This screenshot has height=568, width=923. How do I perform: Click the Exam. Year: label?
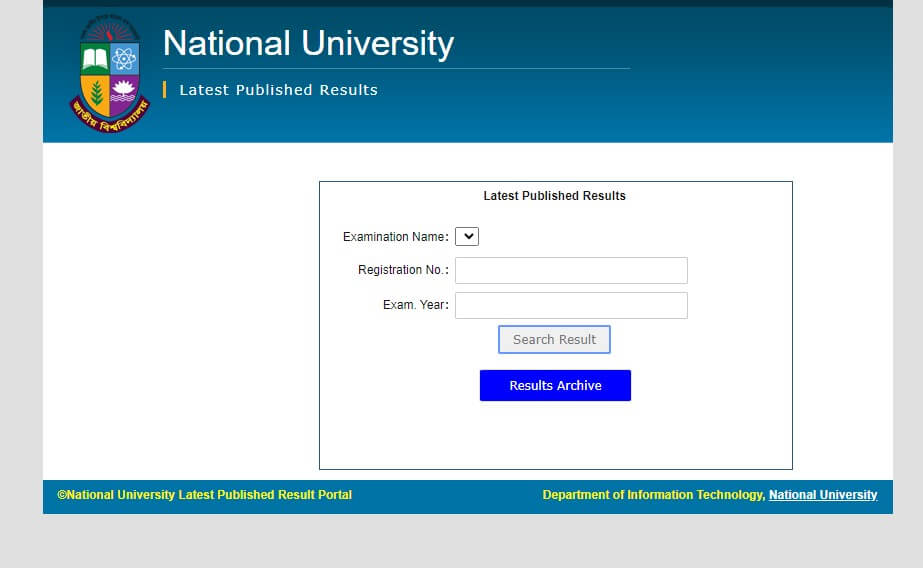click(416, 305)
